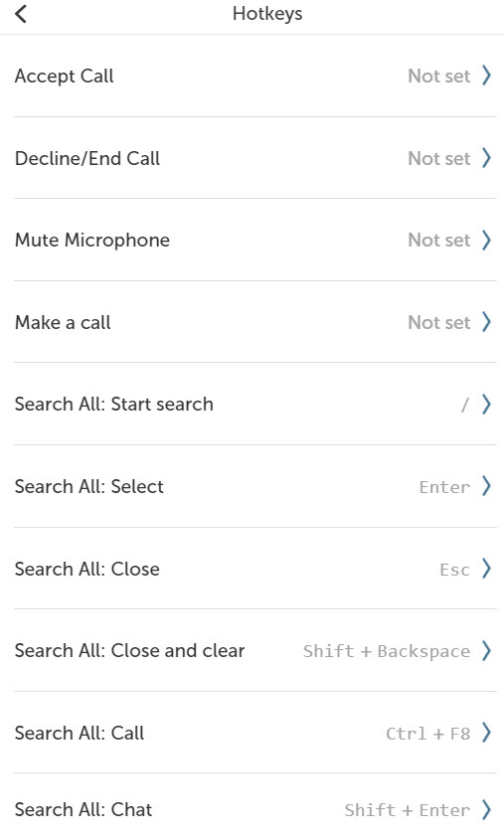Image resolution: width=504 pixels, height=840 pixels.
Task: Open chevron beside Search All: Select
Action: point(486,486)
